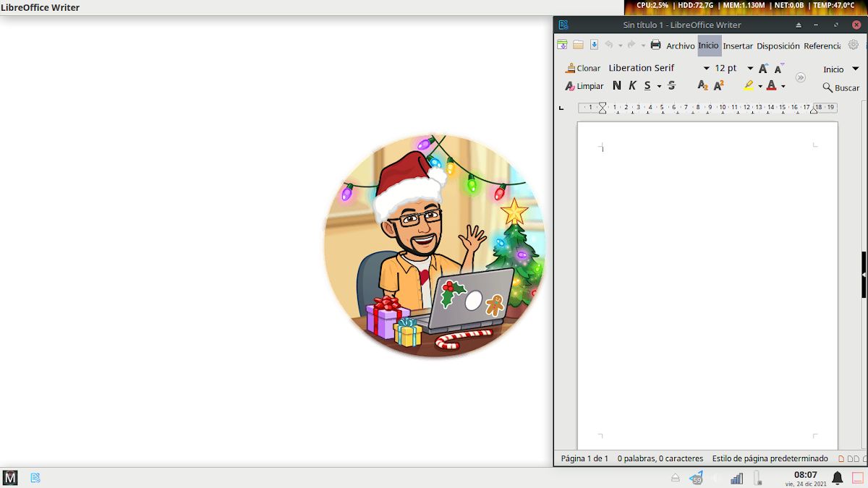Screen dimensions: 868x488
Task: Open the notifications bell in system tray
Action: [x=837, y=478]
